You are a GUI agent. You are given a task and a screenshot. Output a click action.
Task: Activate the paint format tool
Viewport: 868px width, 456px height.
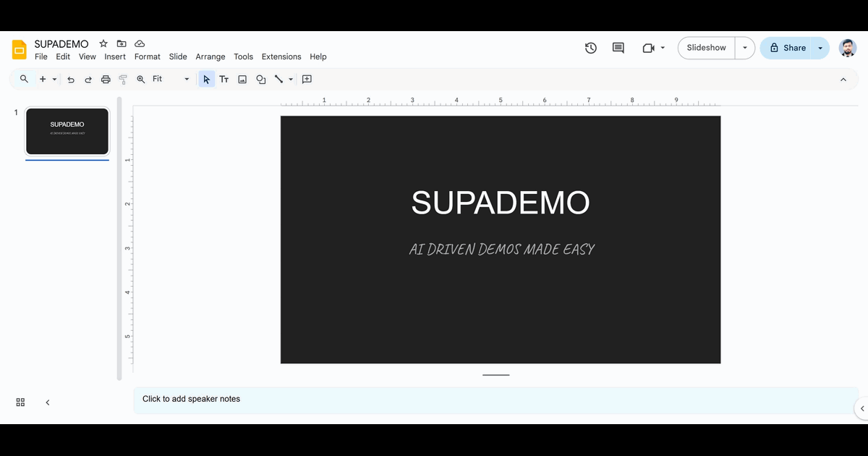[123, 79]
